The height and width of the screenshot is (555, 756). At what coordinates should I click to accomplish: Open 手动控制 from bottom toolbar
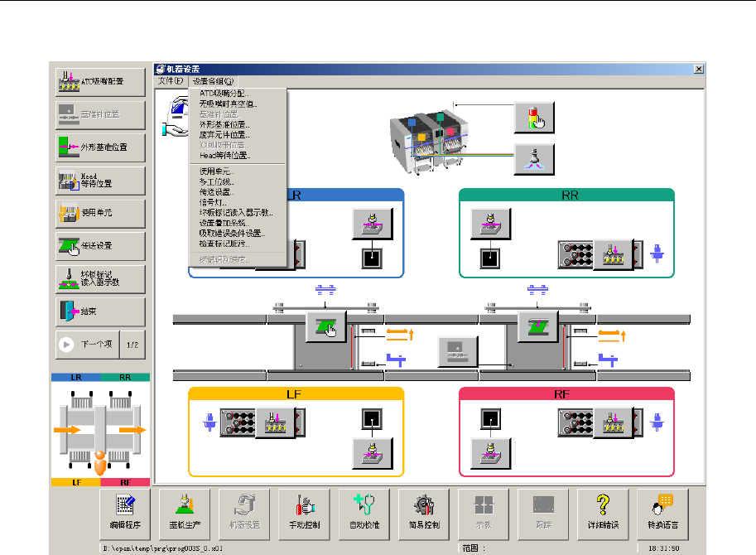(305, 514)
